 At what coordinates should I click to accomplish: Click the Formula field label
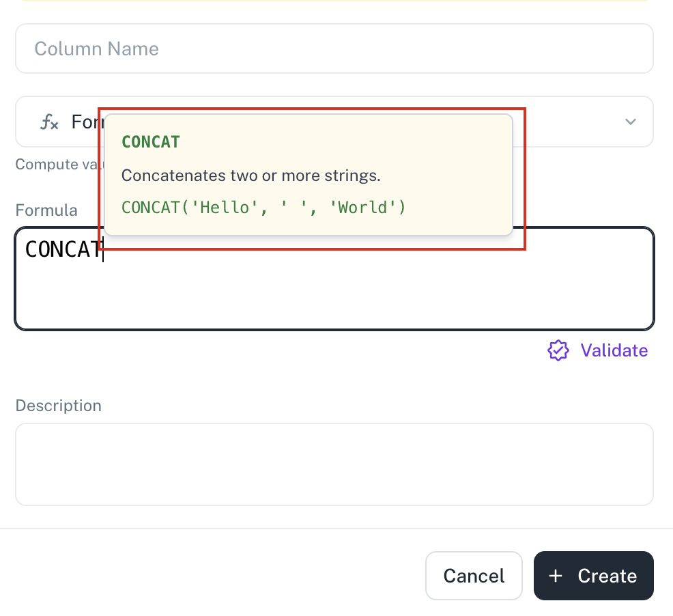coord(46,210)
